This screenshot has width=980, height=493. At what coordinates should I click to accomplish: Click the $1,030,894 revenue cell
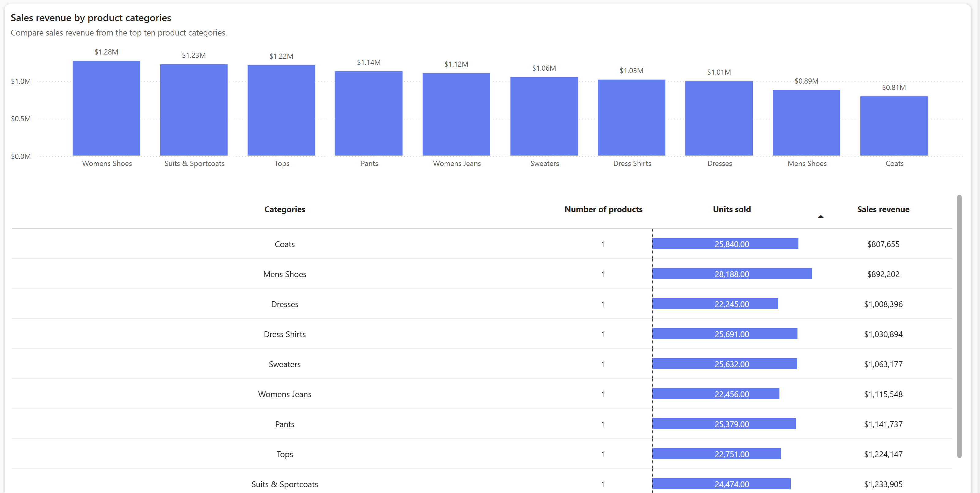click(x=883, y=334)
